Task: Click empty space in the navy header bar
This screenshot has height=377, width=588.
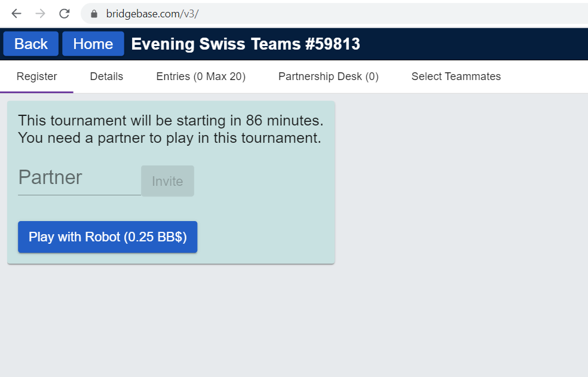Action: pyautogui.click(x=473, y=44)
